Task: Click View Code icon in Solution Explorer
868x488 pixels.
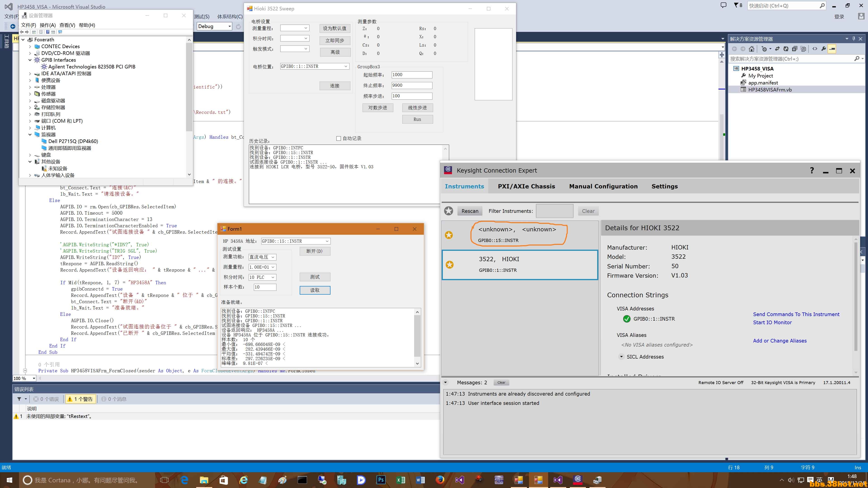Action: coord(815,49)
